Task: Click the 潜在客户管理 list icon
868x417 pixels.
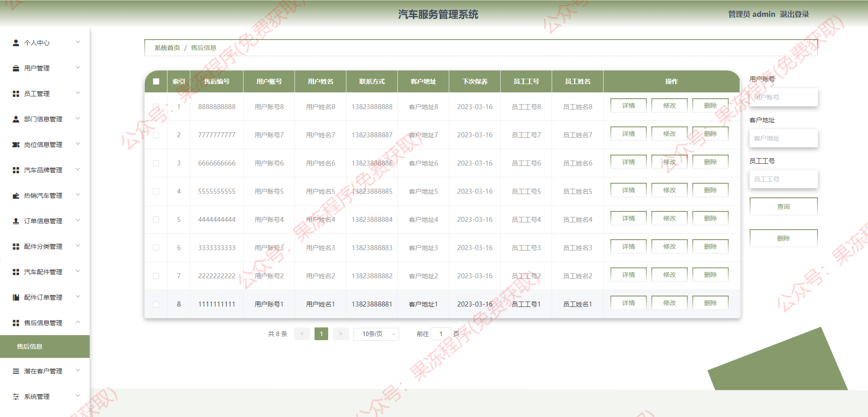Action: click(16, 371)
